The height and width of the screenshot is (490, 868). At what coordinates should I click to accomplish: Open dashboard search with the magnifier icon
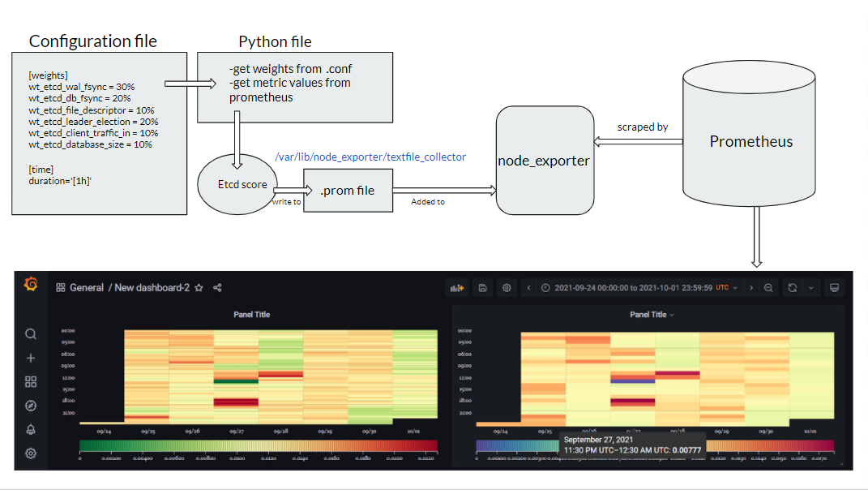click(30, 333)
